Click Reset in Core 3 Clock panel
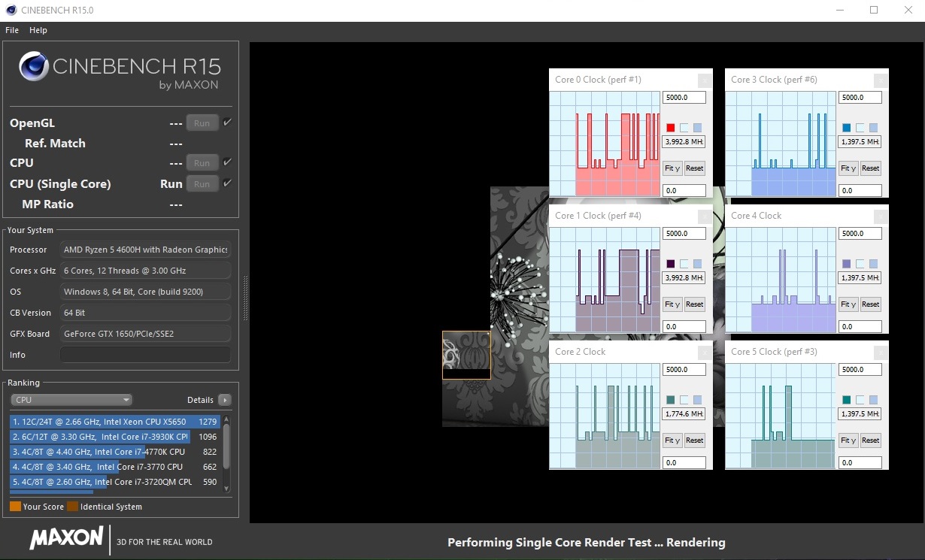This screenshot has width=925, height=560. tap(870, 168)
